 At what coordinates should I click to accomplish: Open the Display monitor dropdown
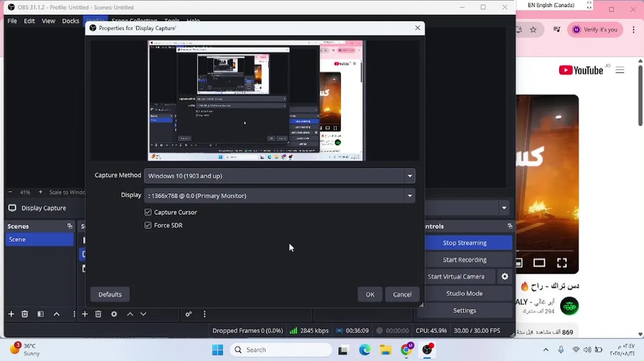coord(279,196)
